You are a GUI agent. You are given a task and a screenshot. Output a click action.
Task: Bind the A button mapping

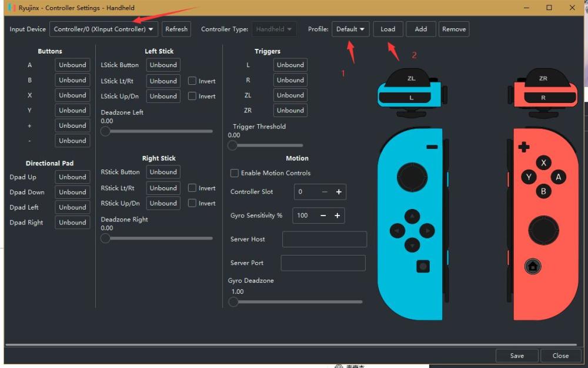click(x=72, y=65)
